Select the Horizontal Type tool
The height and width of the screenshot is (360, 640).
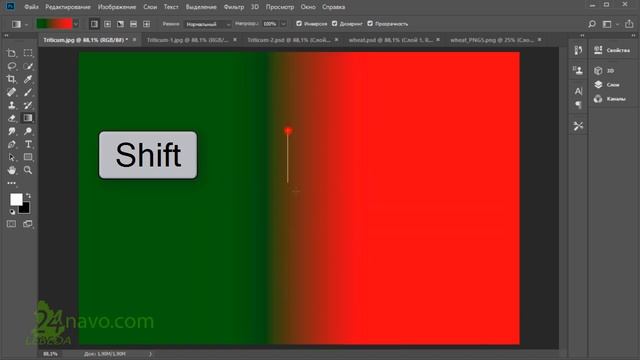point(28,144)
